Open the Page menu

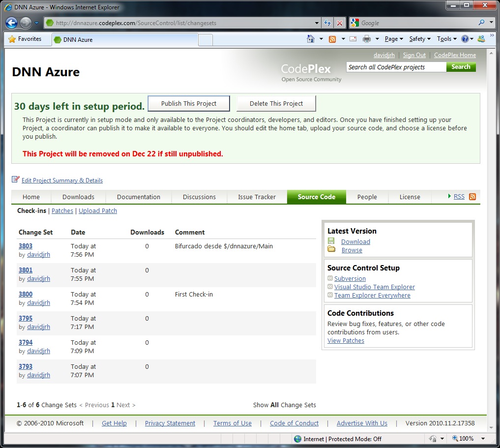click(x=394, y=39)
